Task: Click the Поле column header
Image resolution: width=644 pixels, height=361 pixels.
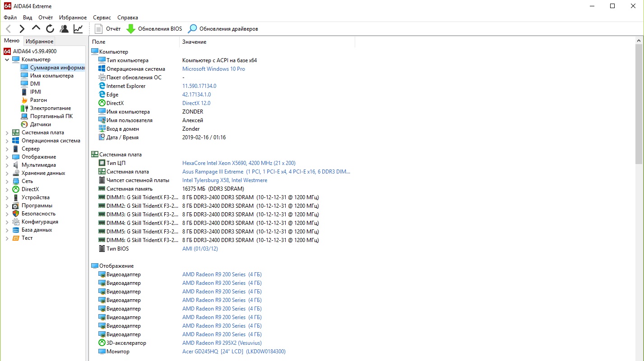Action: tap(134, 42)
